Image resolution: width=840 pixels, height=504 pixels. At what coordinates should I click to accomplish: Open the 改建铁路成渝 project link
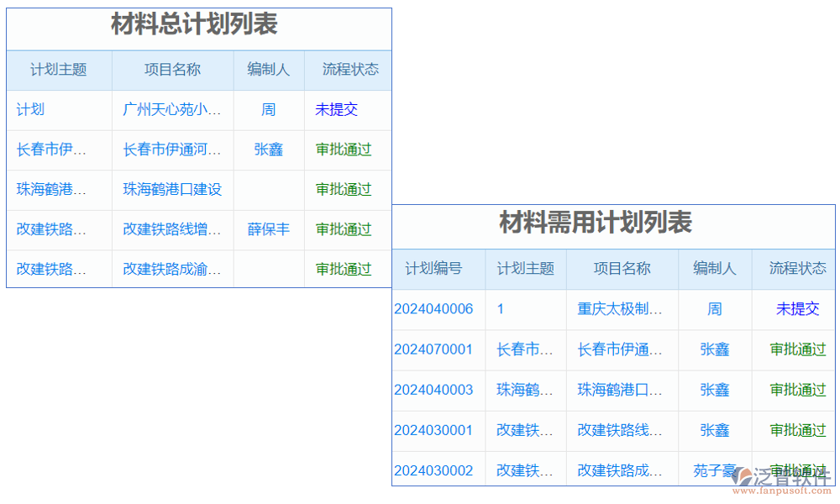[x=172, y=269]
